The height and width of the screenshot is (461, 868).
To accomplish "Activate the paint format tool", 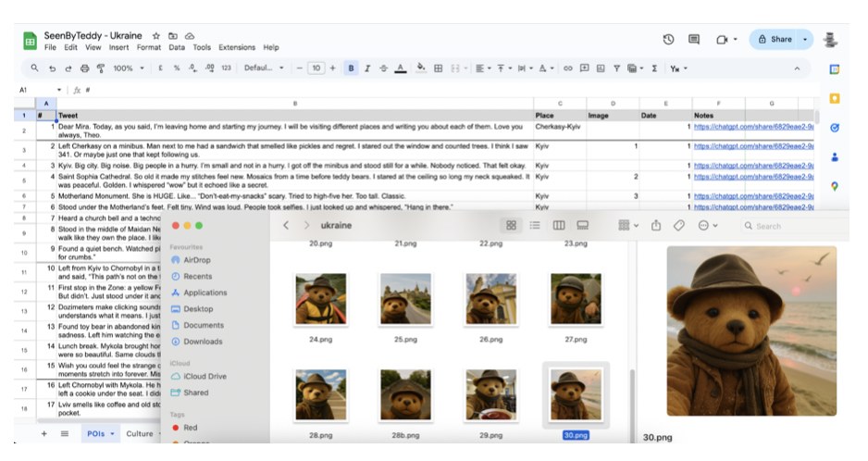I will click(x=101, y=69).
